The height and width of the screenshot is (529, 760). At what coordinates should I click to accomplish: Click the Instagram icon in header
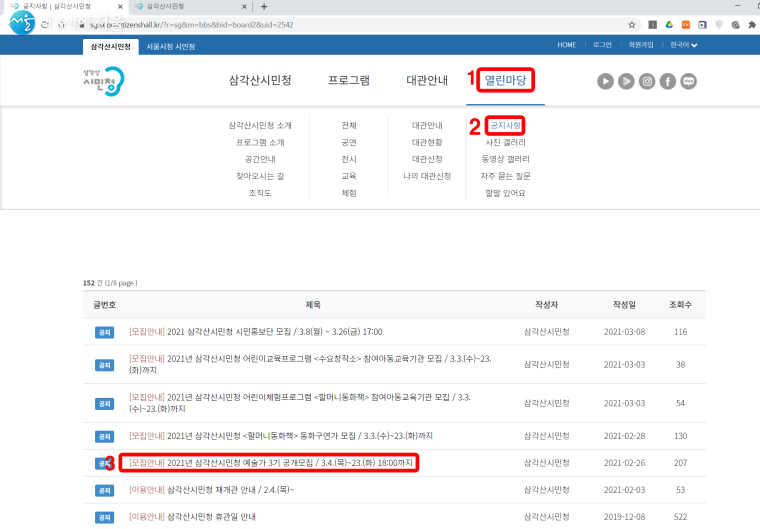(x=647, y=82)
